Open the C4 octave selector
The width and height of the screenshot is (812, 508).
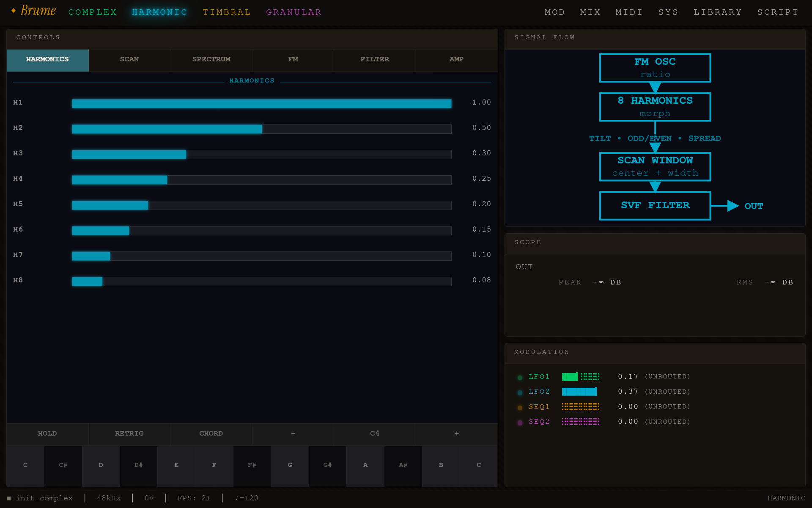coord(375,433)
